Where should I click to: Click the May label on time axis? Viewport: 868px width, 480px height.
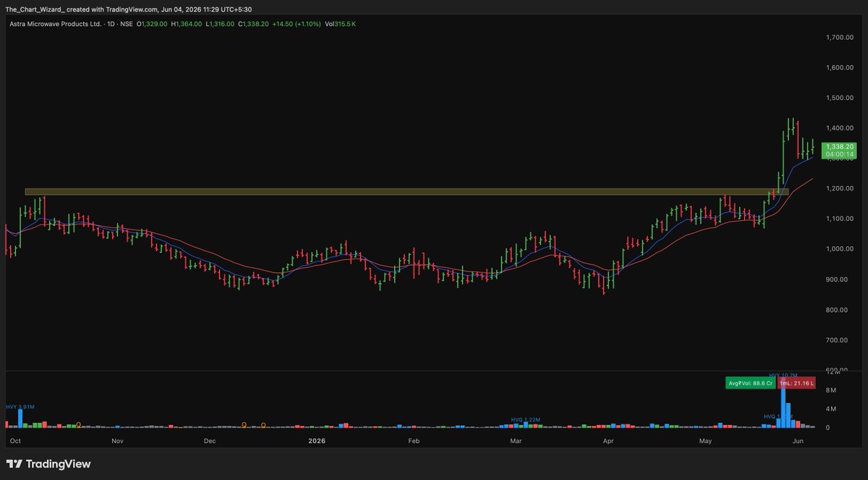coord(705,440)
